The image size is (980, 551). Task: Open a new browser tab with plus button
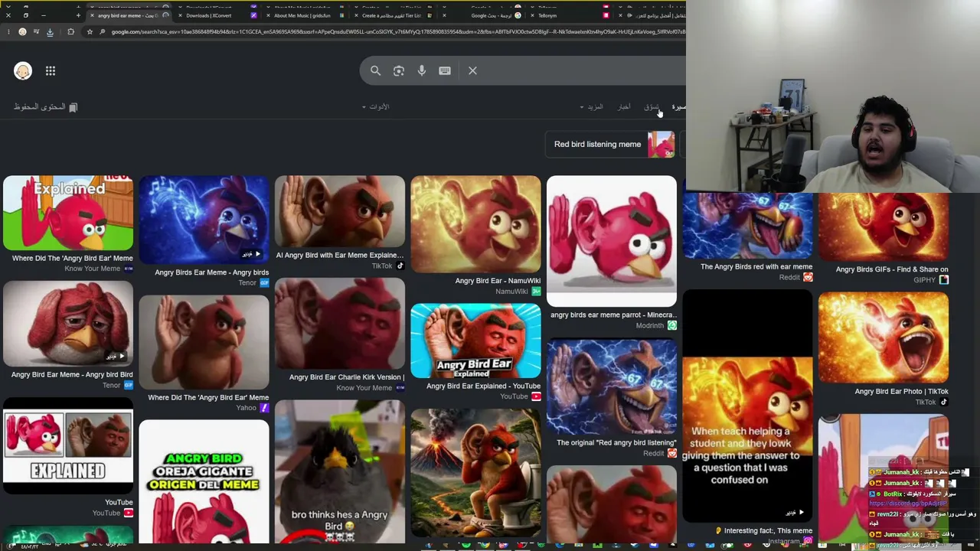click(78, 15)
